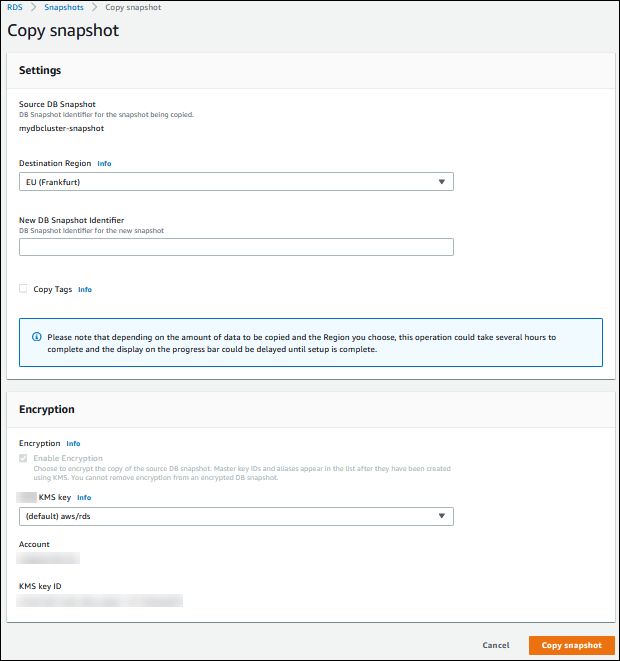Screen dimensions: 620x661
Task: Click the info circle icon in the notice banner
Action: pyautogui.click(x=36, y=337)
